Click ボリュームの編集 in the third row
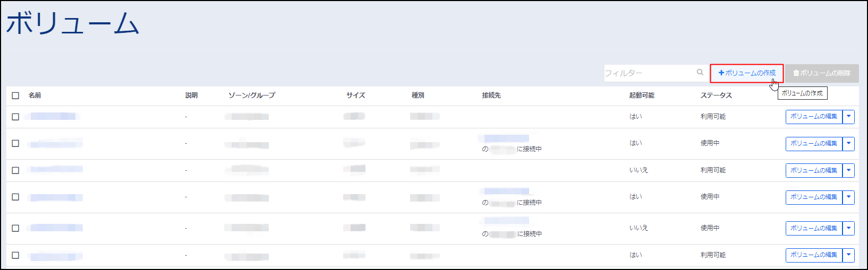Screen dimensions: 868x270 click(813, 170)
